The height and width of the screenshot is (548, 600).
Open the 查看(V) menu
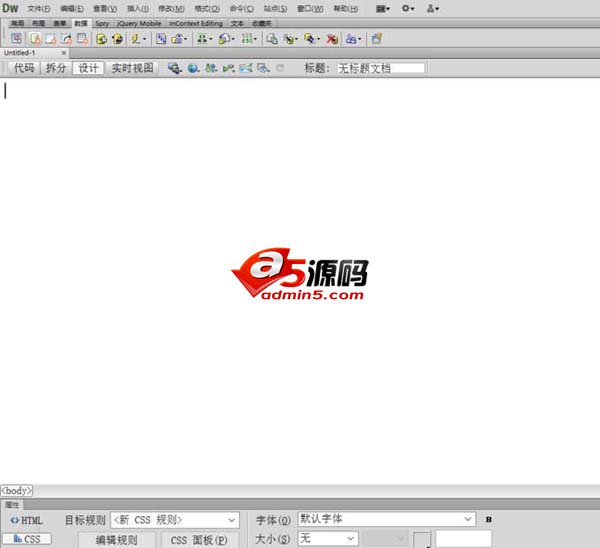(x=105, y=8)
